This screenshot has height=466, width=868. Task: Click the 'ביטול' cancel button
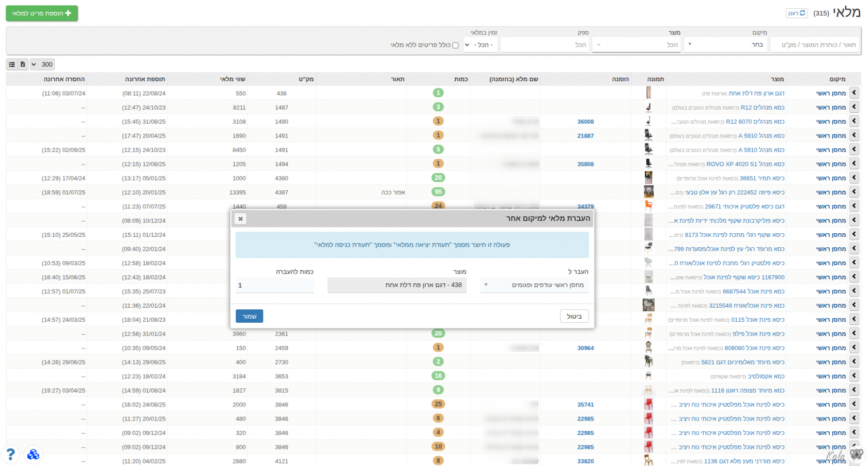pyautogui.click(x=574, y=316)
